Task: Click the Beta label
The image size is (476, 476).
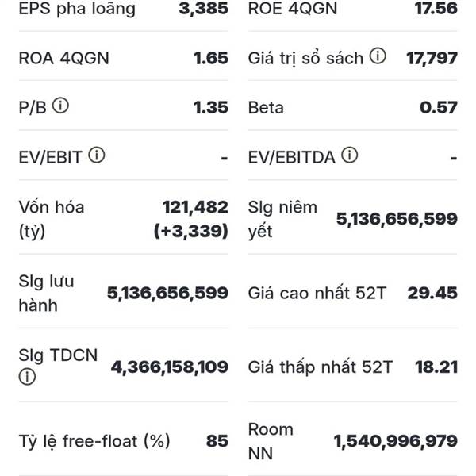Action: [266, 107]
